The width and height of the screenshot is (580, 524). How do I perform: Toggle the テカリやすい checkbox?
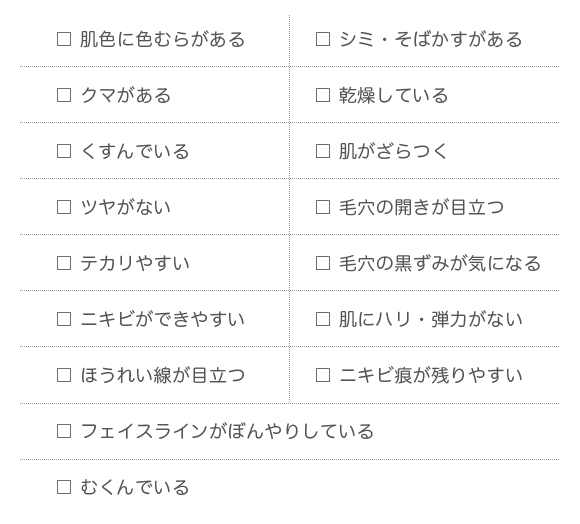[x=64, y=263]
